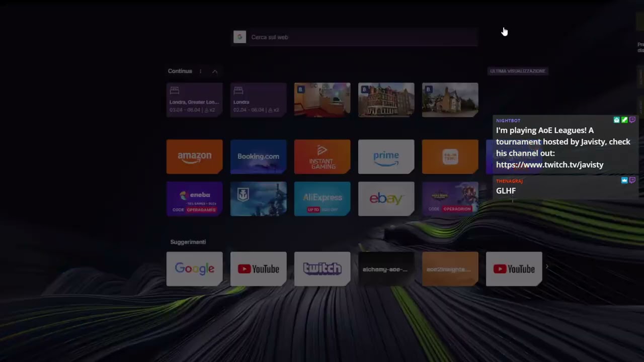Open the twitch.tv/javisty link in chat
The image size is (644, 362).
549,165
